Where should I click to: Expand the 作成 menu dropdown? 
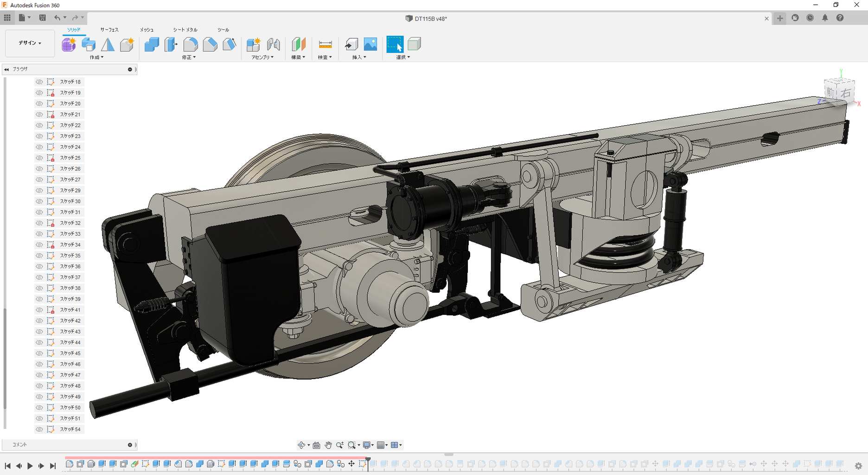[96, 58]
